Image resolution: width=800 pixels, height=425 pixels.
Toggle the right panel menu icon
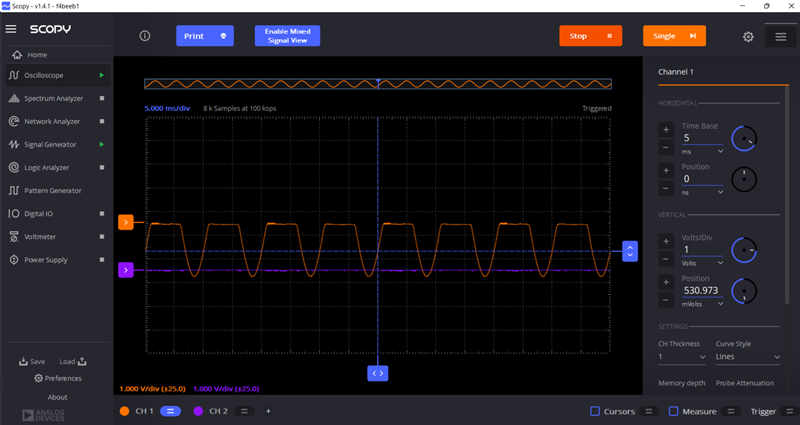click(781, 37)
